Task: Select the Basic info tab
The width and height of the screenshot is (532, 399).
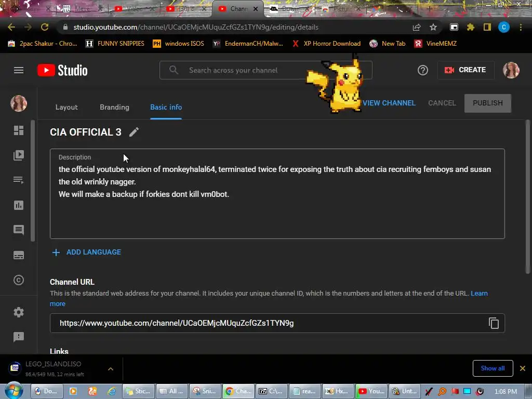Action: (166, 107)
